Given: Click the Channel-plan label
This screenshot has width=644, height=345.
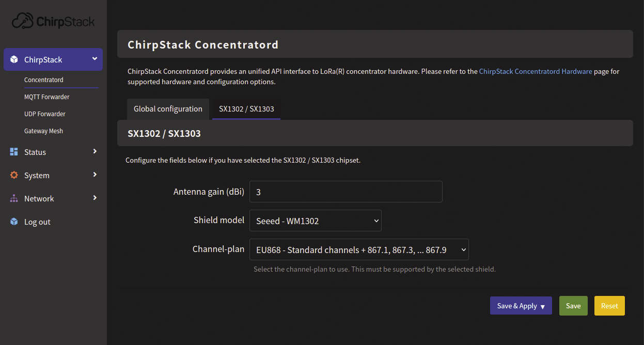Looking at the screenshot, I should (218, 249).
